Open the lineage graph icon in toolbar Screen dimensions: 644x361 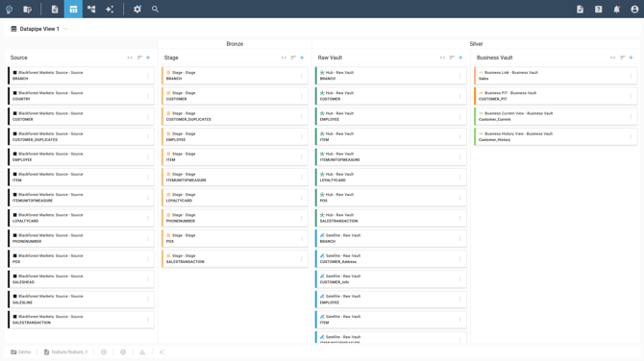click(x=91, y=9)
